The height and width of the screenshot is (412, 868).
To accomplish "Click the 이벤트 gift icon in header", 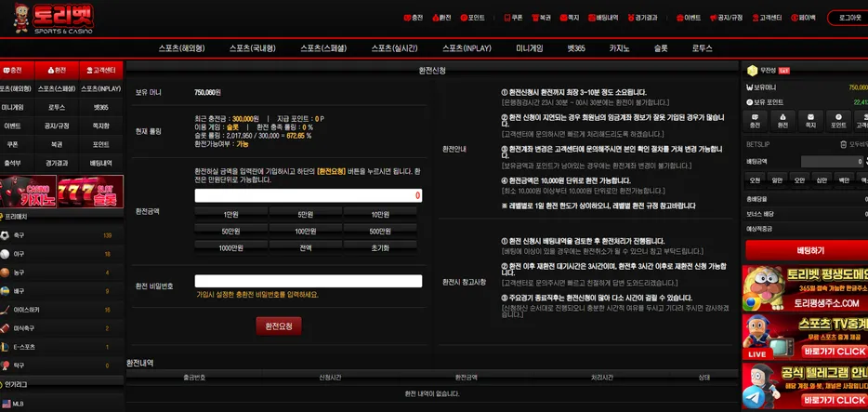I will click(679, 18).
